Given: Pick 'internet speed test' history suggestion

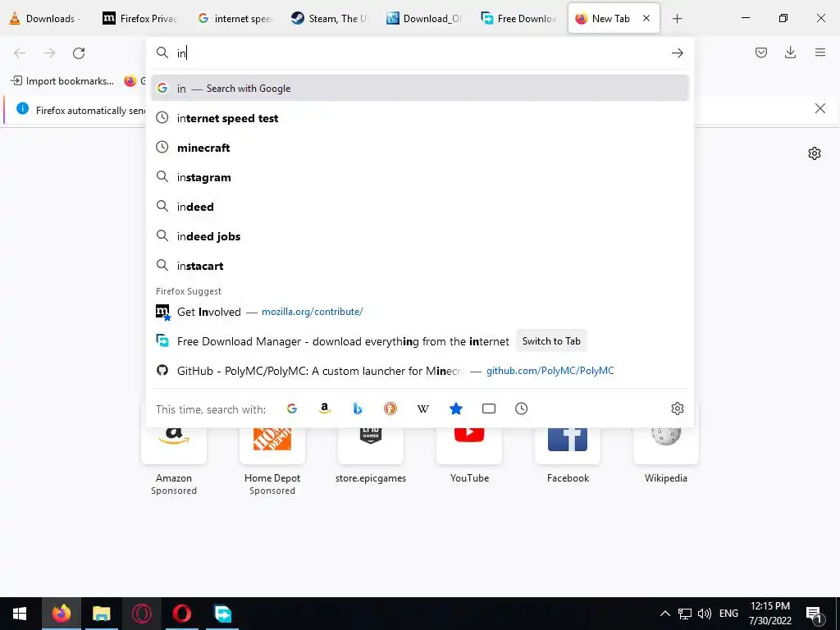Looking at the screenshot, I should pyautogui.click(x=419, y=118).
